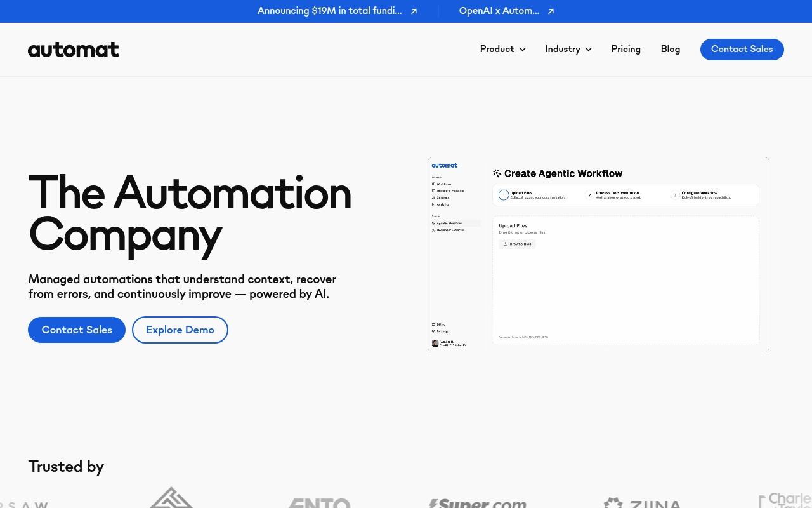Click the arrow icon beside funding announcement
Image resolution: width=812 pixels, height=508 pixels.
coord(414,11)
